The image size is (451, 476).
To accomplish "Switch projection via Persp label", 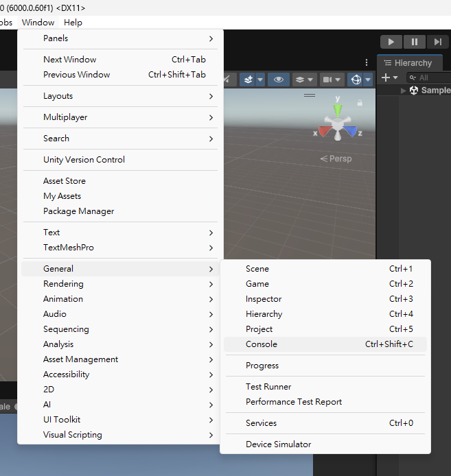I will point(336,158).
